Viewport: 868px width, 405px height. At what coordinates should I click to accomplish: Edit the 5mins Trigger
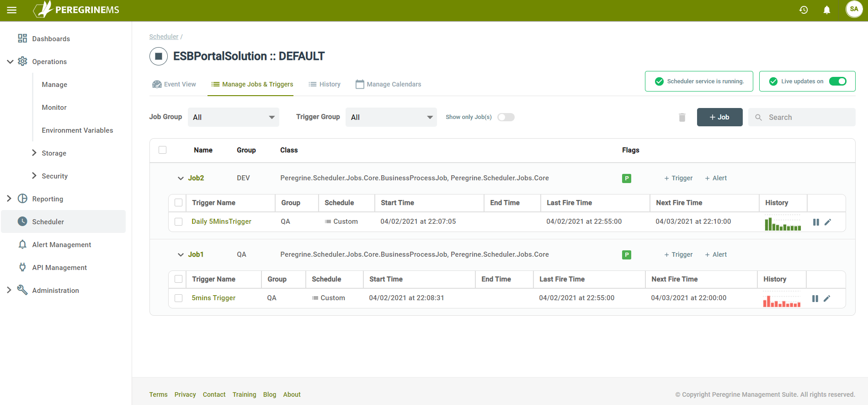[x=827, y=298]
